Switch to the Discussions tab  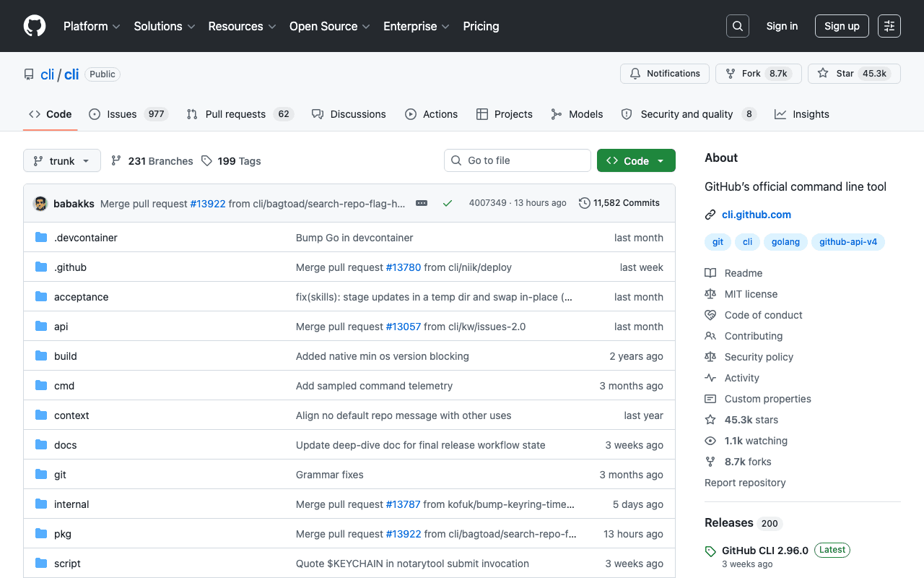point(349,114)
